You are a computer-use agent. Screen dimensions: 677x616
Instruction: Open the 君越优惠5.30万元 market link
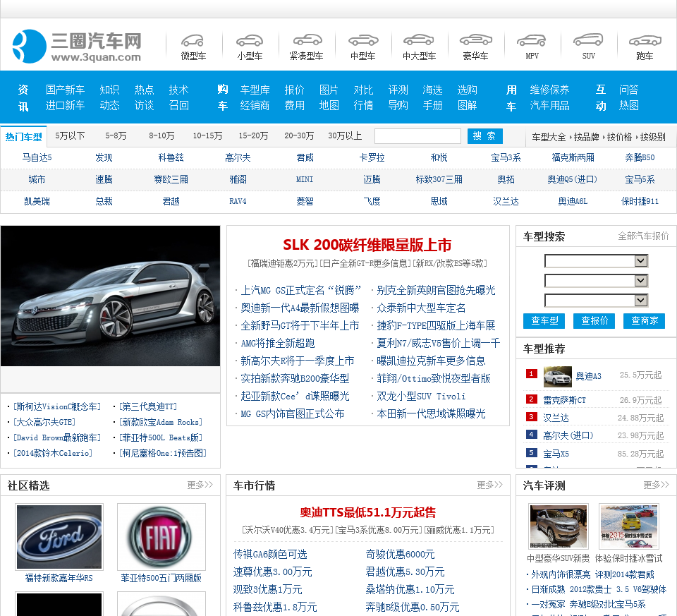coord(405,572)
